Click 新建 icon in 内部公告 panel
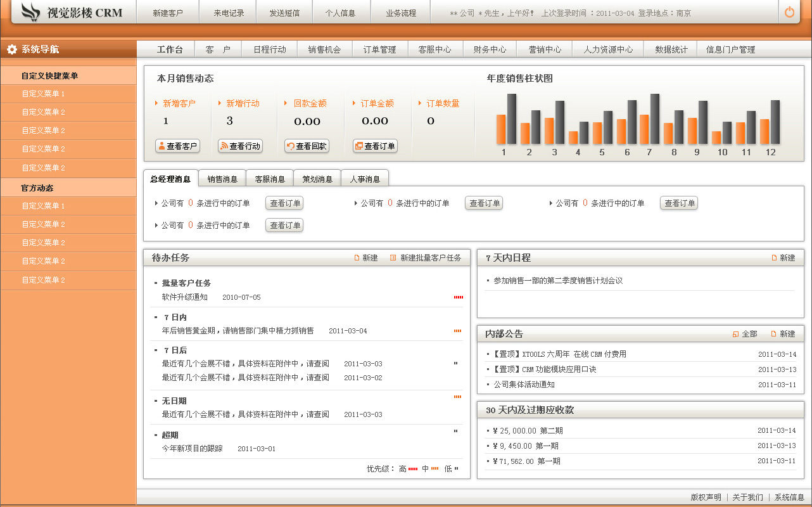 click(774, 334)
